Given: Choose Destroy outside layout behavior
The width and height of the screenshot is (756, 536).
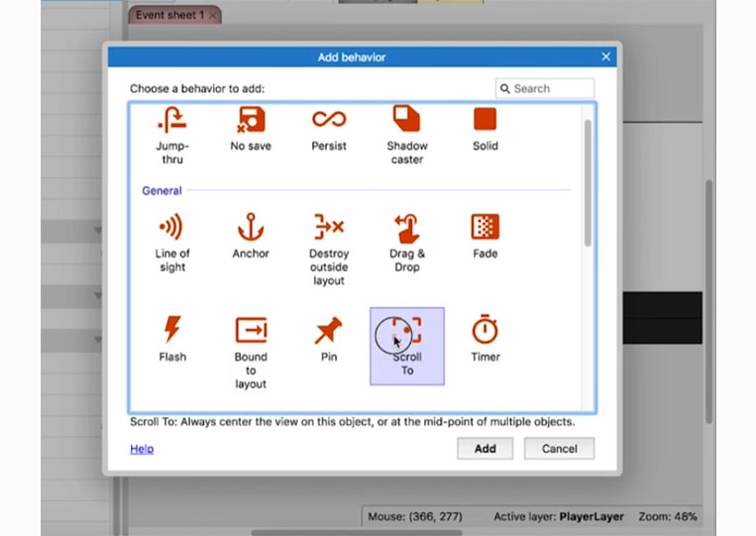Looking at the screenshot, I should pyautogui.click(x=329, y=250).
